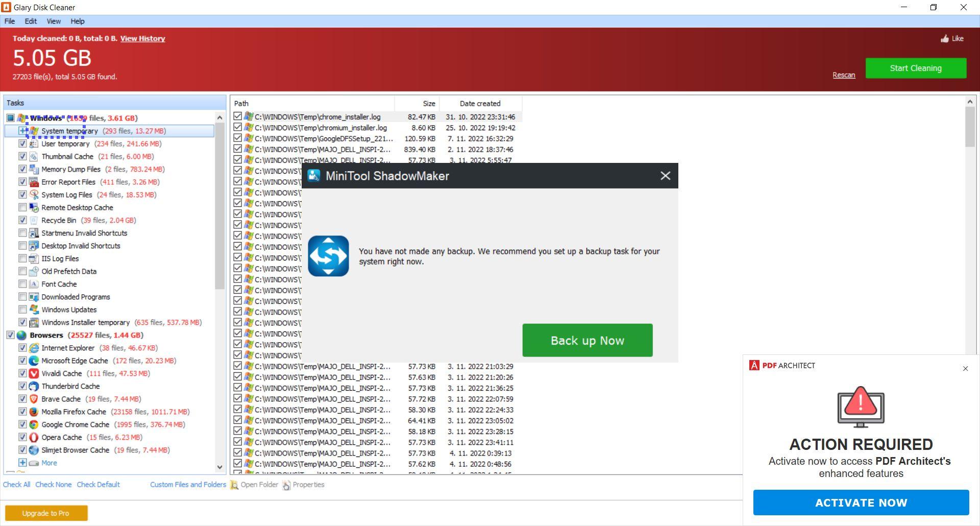Viewport: 980px width, 526px height.
Task: Click Check Default link
Action: 98,485
